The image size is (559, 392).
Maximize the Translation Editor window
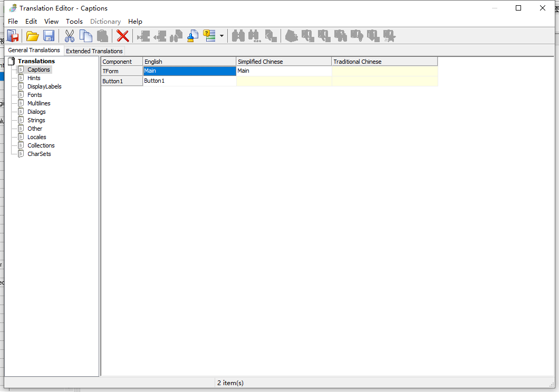(518, 8)
